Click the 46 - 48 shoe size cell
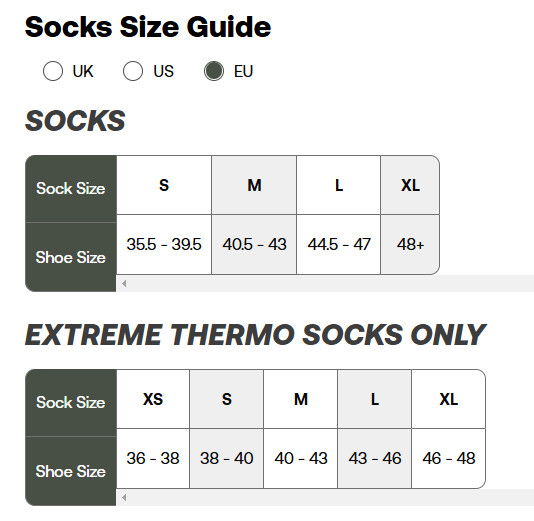 coord(449,458)
